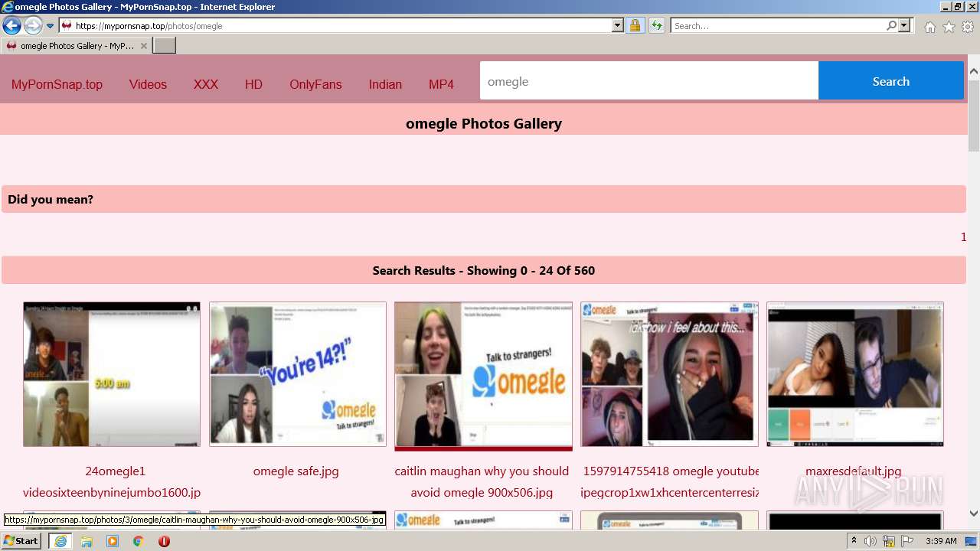Click the page scrollbar down arrow
Screen dimensions: 980x551
[x=974, y=514]
